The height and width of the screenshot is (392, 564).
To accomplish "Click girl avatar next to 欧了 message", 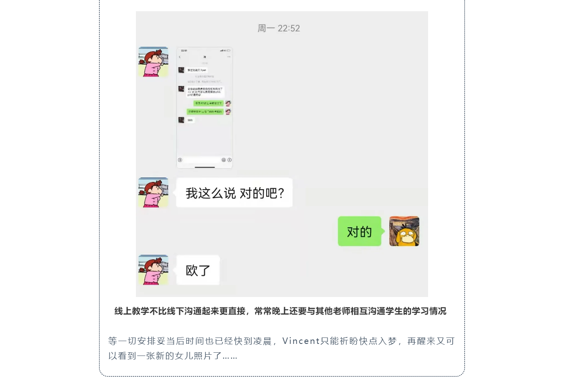I will tap(153, 270).
